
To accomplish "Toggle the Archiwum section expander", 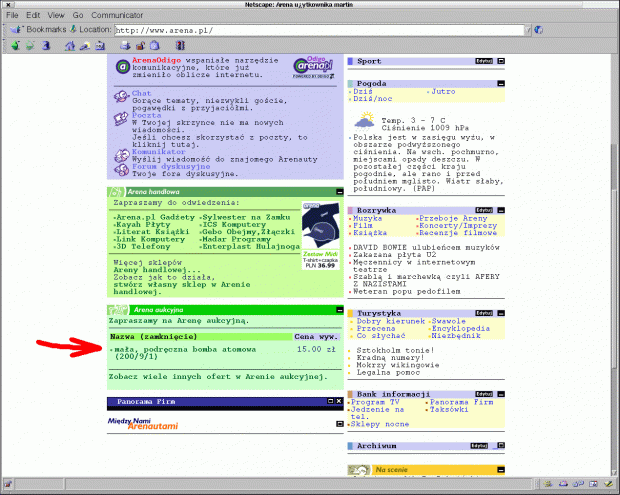I will click(501, 446).
